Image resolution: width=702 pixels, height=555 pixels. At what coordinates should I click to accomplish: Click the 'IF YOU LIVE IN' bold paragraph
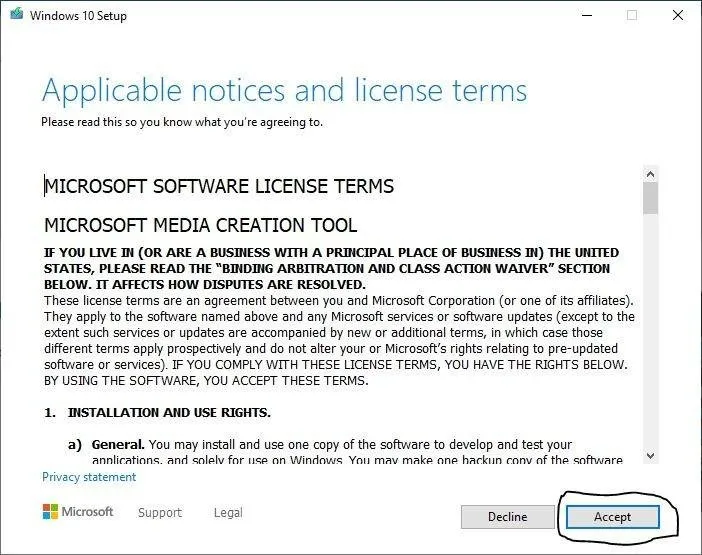click(331, 269)
